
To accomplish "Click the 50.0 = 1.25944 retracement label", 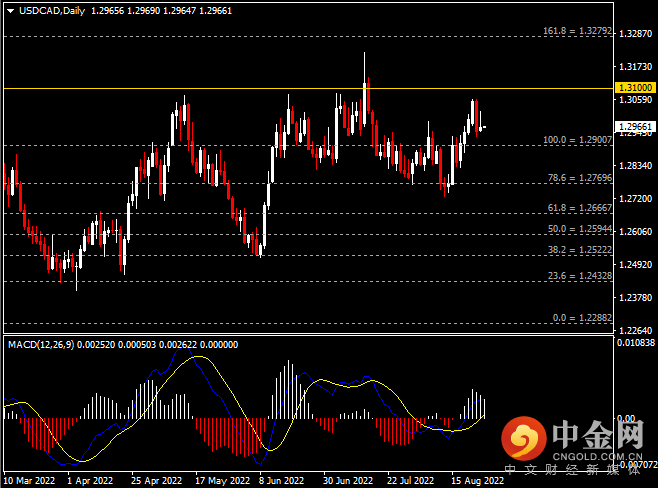I will coord(576,229).
